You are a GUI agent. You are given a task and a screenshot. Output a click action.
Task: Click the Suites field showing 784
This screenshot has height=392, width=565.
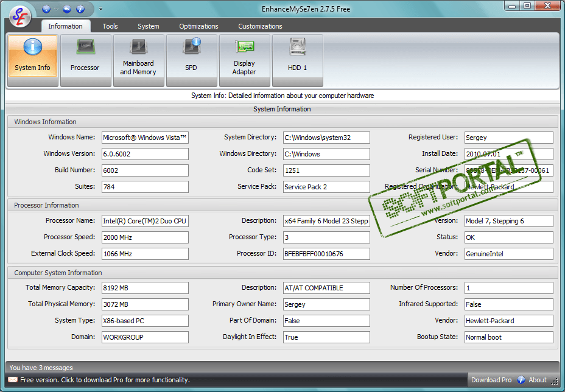pyautogui.click(x=145, y=187)
